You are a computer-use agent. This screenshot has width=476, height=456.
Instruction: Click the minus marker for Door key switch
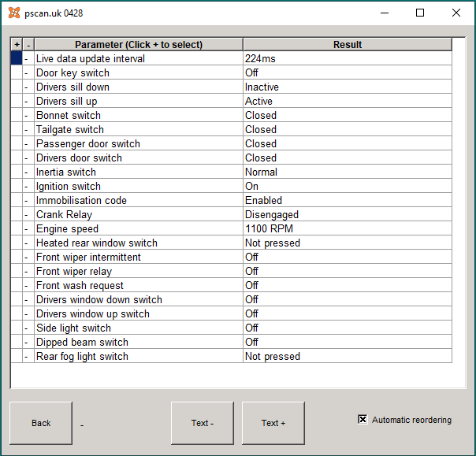click(28, 72)
